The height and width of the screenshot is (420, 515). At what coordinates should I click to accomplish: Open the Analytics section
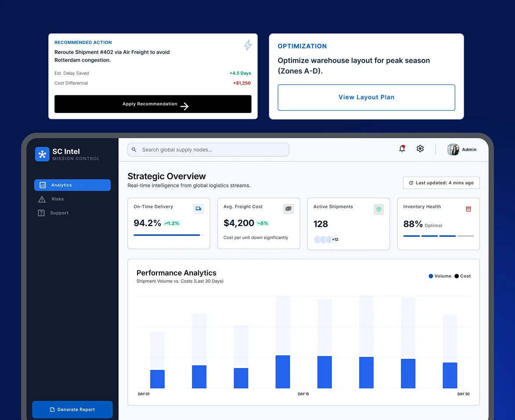click(72, 185)
